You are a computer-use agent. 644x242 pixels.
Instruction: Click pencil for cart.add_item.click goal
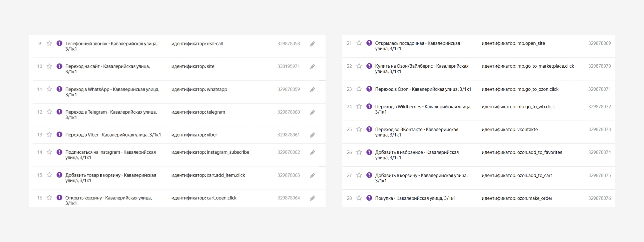coord(312,175)
